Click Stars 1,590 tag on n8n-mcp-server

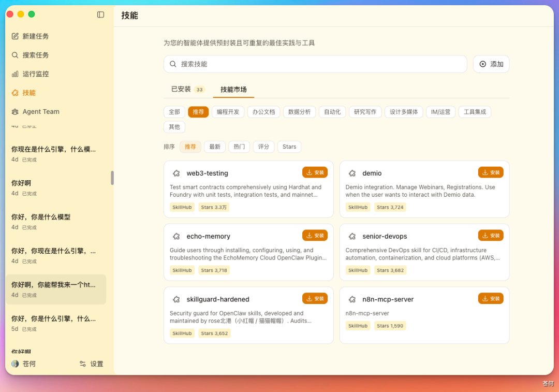(390, 326)
